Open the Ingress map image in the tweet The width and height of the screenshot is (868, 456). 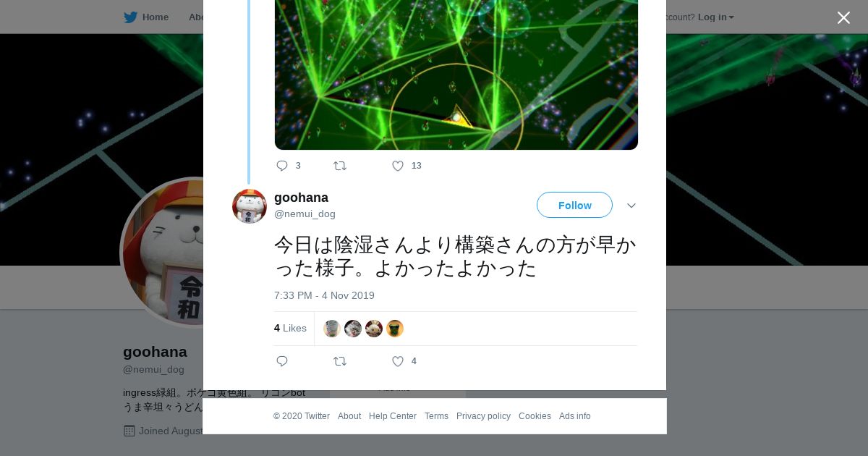456,75
